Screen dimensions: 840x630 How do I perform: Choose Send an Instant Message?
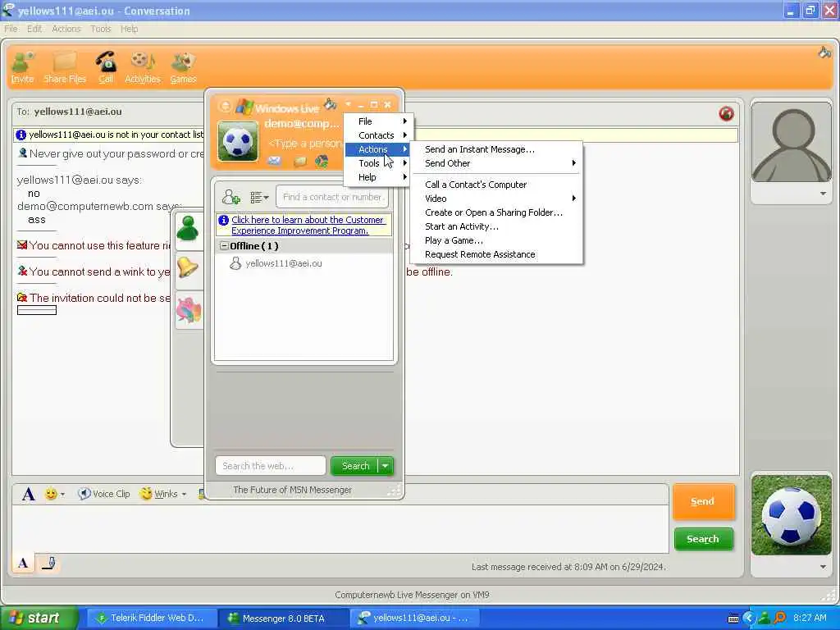(496, 149)
